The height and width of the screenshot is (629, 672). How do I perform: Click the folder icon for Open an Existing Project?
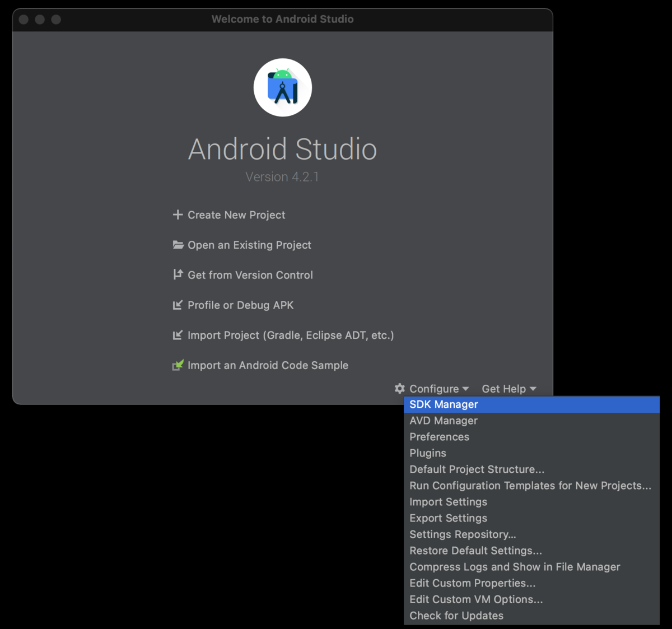tap(178, 245)
